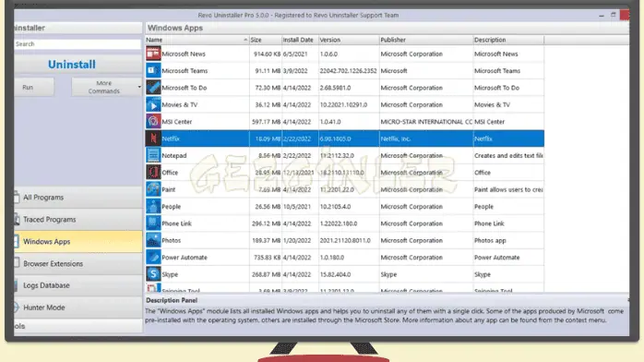Click 'Creates and edits text' description cell
The width and height of the screenshot is (644, 362).
pos(508,156)
